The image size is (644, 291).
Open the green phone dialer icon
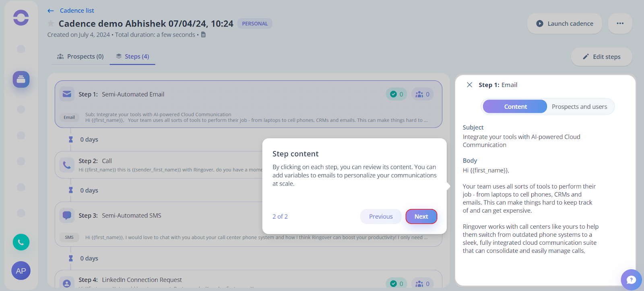click(x=21, y=242)
